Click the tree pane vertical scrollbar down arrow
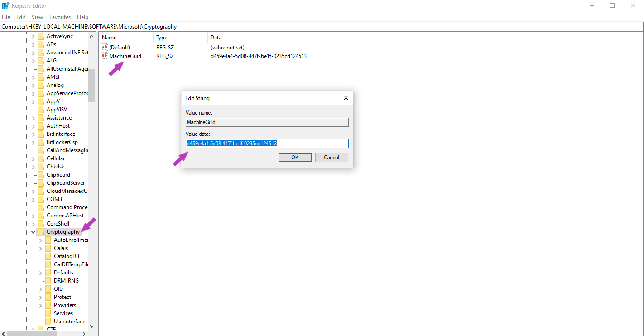644x336 pixels. pyautogui.click(x=91, y=326)
